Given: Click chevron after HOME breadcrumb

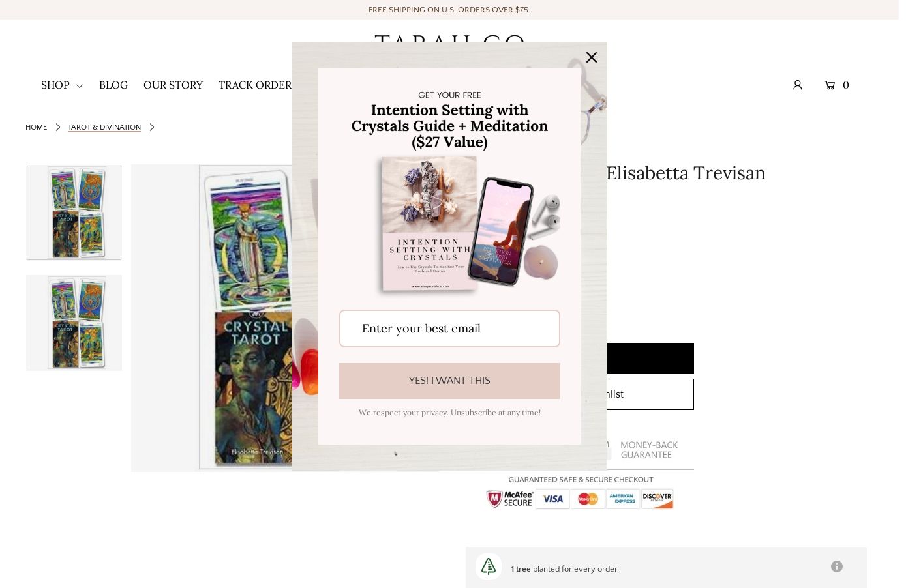Looking at the screenshot, I should click(x=57, y=127).
